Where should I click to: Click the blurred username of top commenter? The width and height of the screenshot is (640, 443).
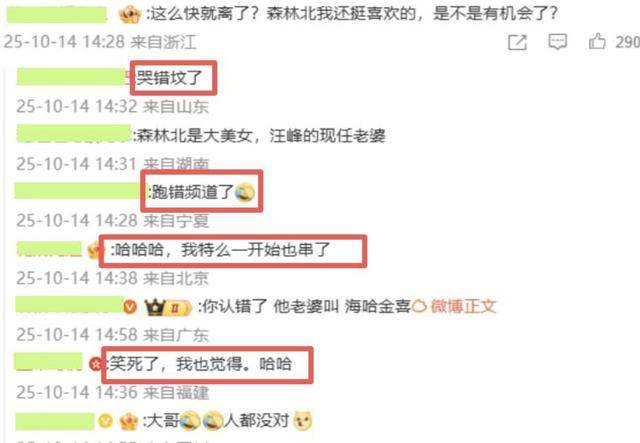[57, 14]
